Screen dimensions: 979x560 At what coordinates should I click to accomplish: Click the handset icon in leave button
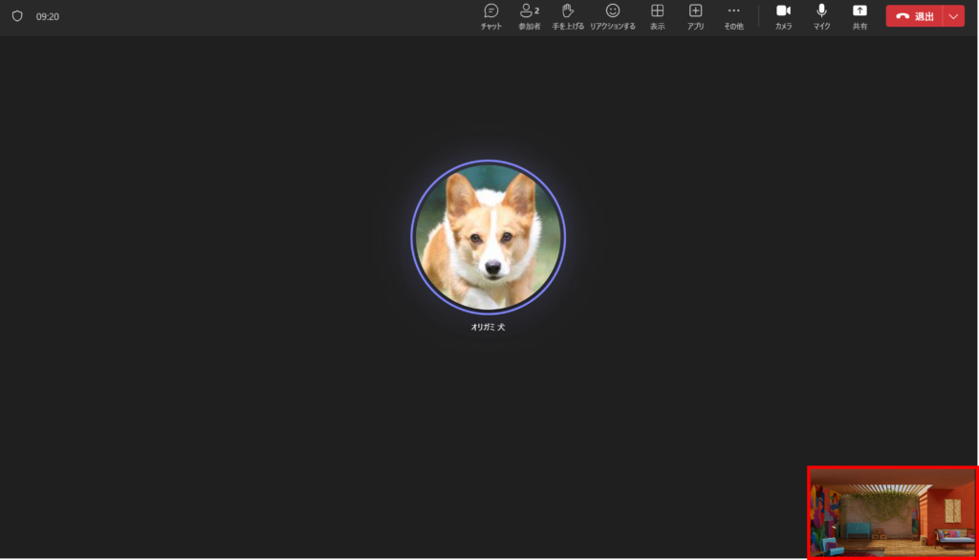(903, 16)
